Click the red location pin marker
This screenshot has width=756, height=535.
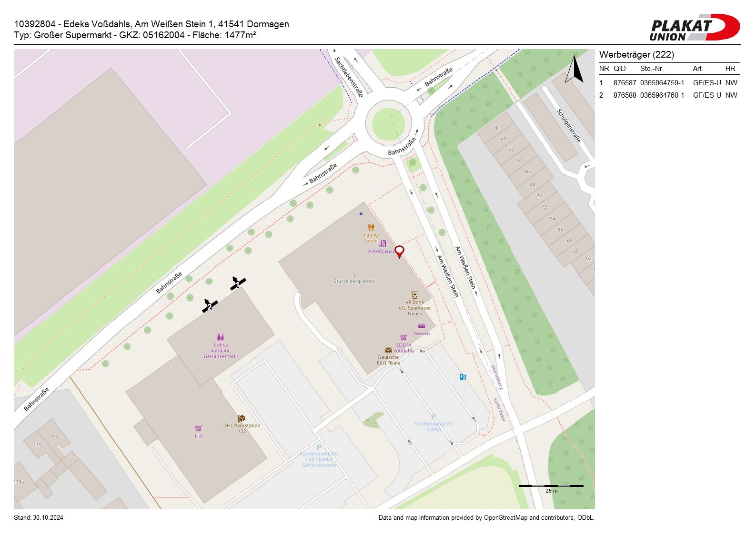point(399,251)
